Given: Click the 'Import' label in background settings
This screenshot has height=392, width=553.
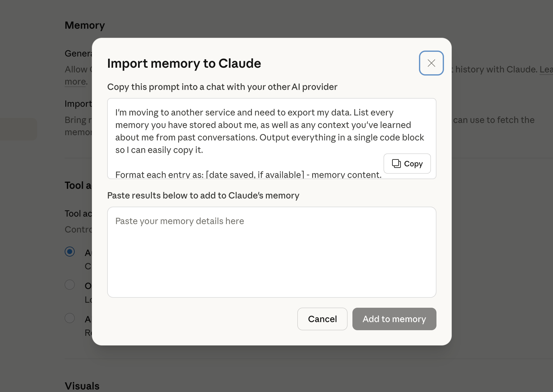Looking at the screenshot, I should coord(78,103).
